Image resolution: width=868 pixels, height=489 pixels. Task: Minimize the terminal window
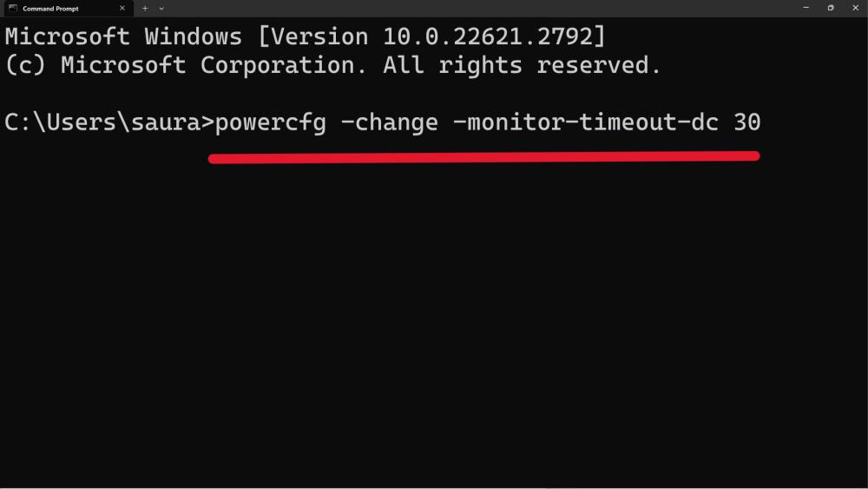pos(806,8)
